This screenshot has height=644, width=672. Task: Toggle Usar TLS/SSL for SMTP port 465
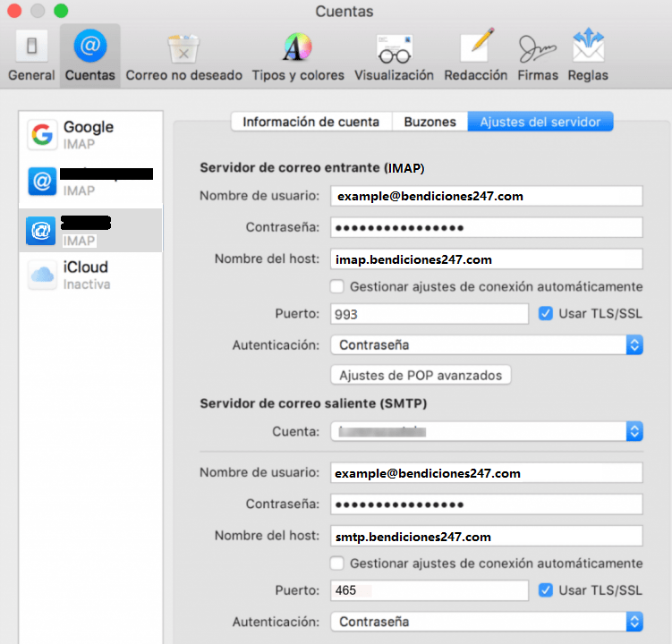coord(546,590)
